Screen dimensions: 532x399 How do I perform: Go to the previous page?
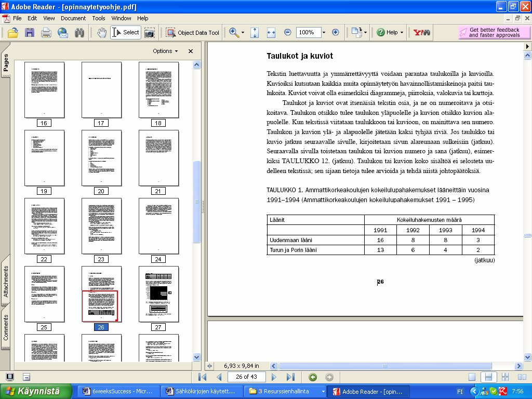(x=219, y=377)
